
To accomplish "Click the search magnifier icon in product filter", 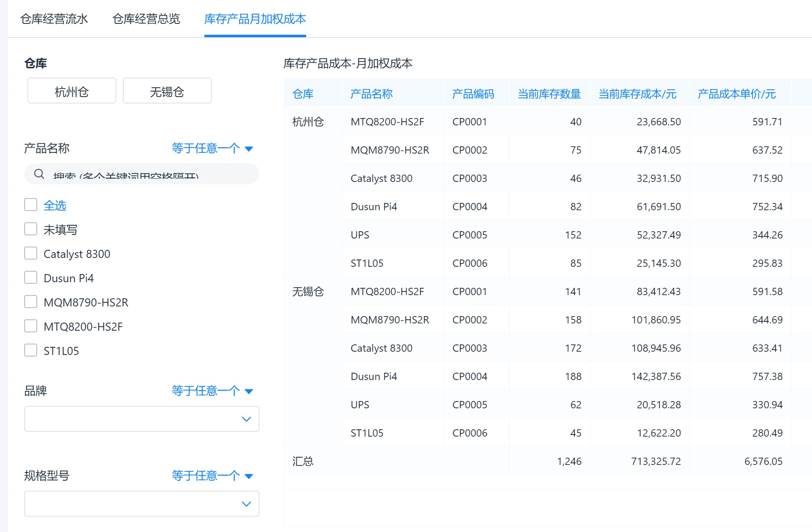I will (39, 174).
